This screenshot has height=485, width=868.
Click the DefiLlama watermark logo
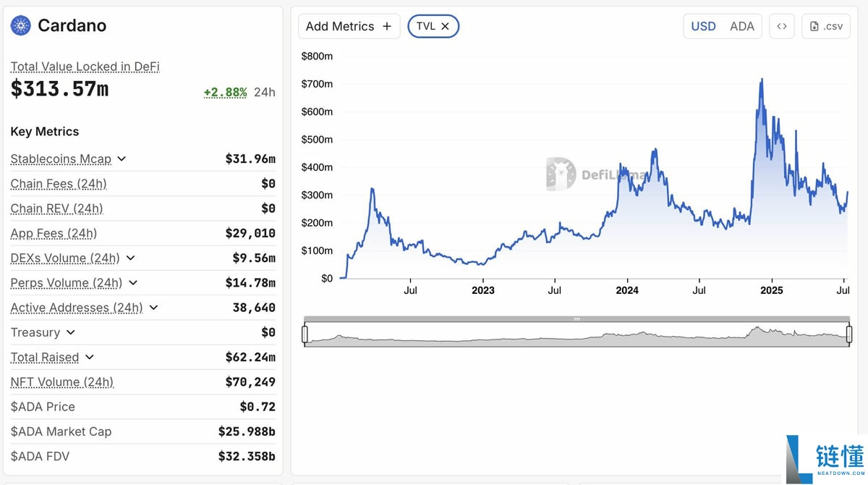click(x=561, y=174)
